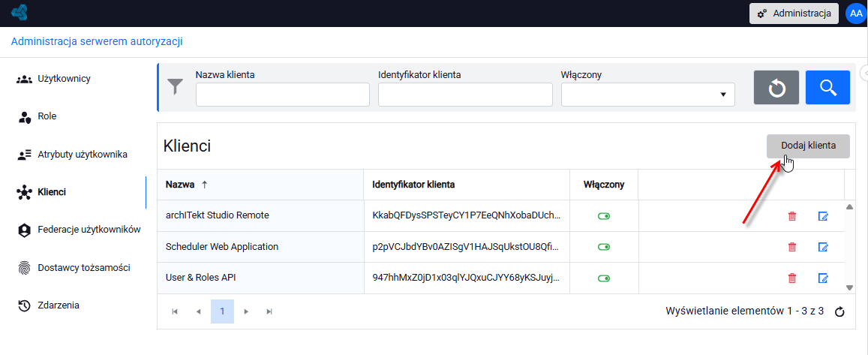This screenshot has width=868, height=355.
Task: Click the Dodaj klienta button
Action: click(808, 146)
